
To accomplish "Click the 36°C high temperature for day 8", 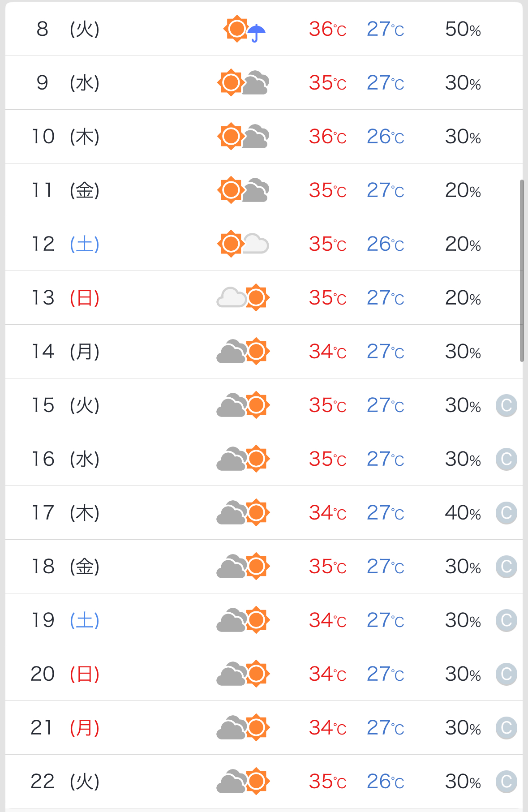I will coord(328,29).
